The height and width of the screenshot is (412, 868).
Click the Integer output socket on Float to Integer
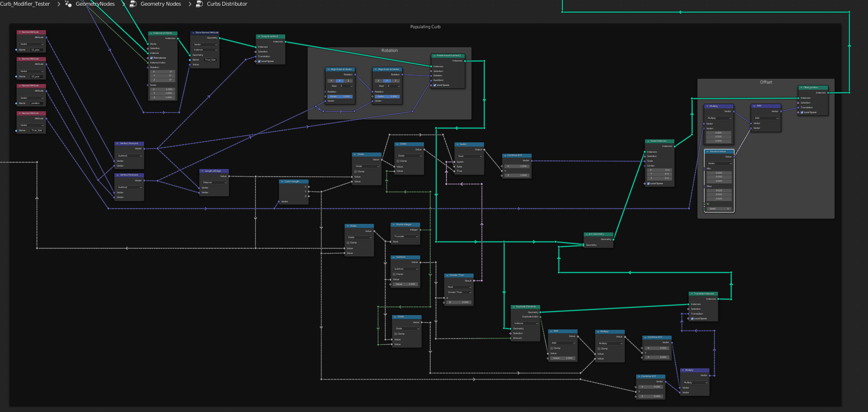pos(420,230)
